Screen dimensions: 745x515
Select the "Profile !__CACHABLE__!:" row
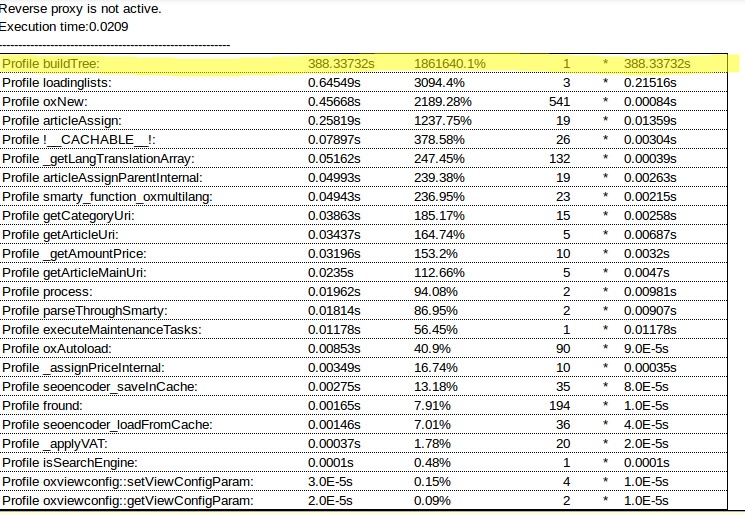pyautogui.click(x=78, y=140)
